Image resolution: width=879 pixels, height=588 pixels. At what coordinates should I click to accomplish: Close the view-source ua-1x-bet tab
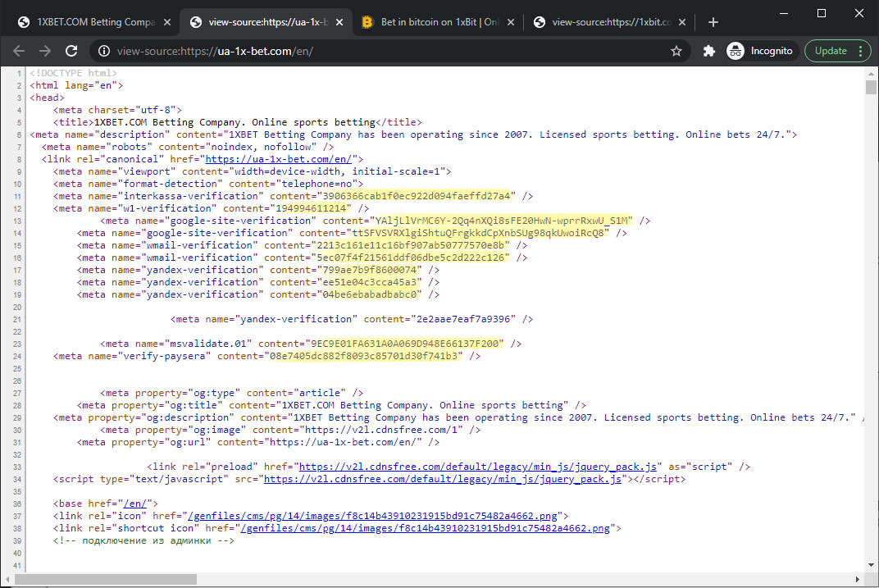339,22
